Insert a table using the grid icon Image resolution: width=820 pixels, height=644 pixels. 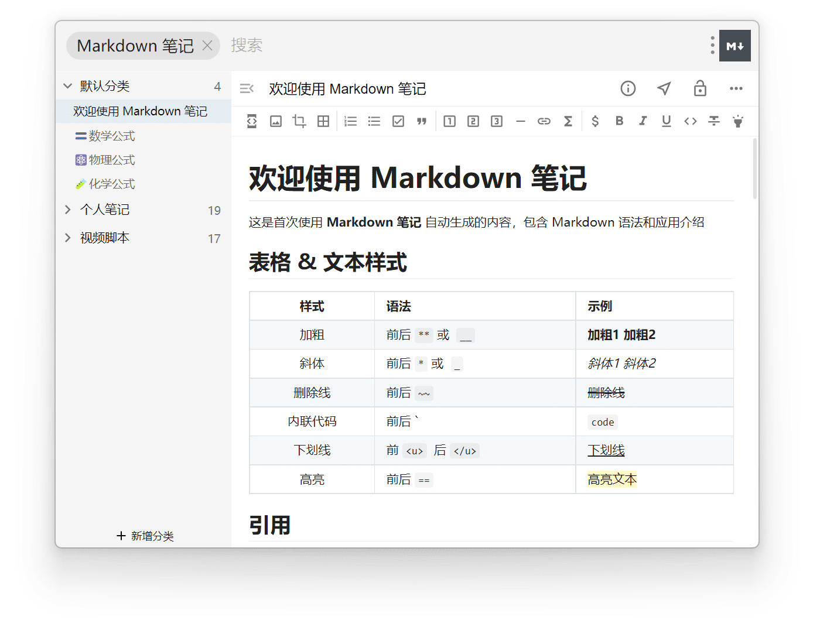coord(323,121)
